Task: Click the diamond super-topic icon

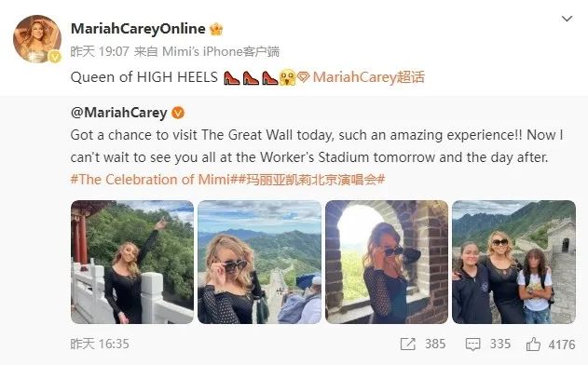Action: tap(304, 77)
